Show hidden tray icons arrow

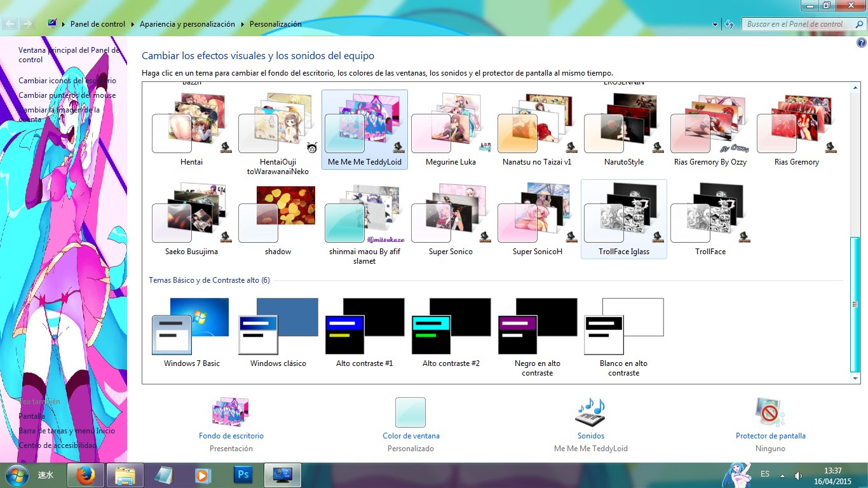782,475
